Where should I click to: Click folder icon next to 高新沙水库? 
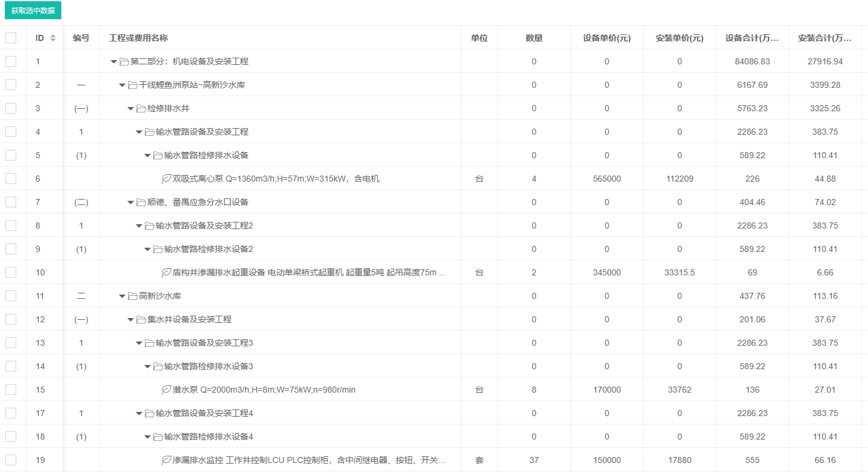tap(133, 296)
